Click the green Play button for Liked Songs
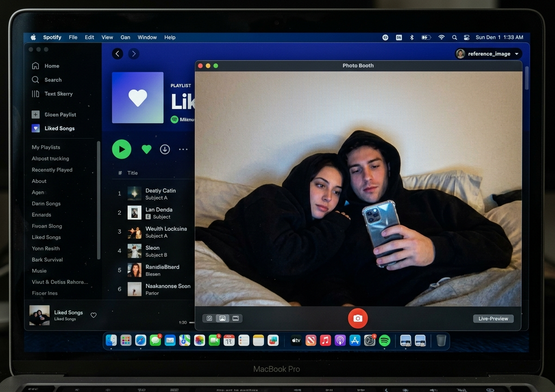The height and width of the screenshot is (392, 555). point(122,149)
